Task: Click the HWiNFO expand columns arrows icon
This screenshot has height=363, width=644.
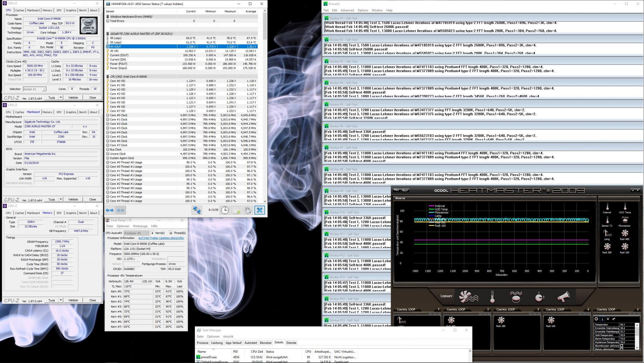Action: coord(110,210)
